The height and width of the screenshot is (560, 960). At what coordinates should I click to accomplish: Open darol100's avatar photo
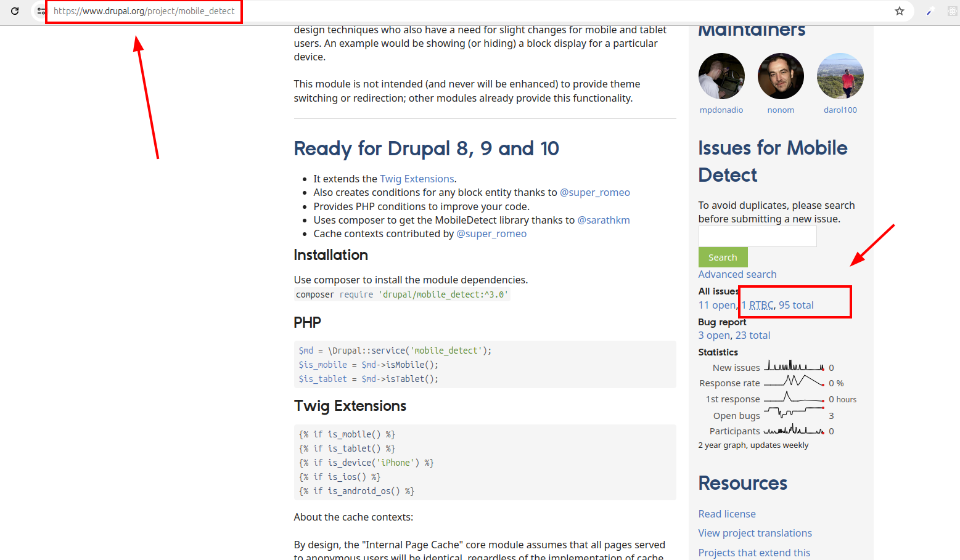[x=840, y=76]
